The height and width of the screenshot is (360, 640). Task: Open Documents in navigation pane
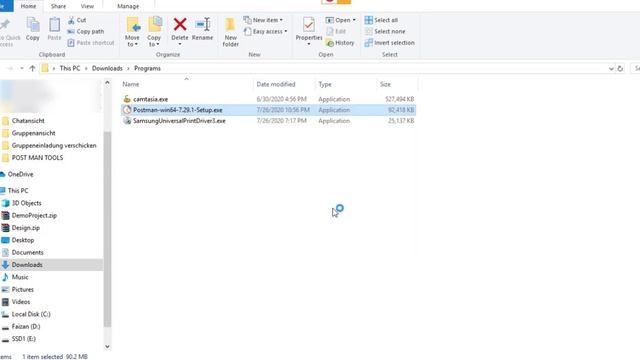pos(27,252)
